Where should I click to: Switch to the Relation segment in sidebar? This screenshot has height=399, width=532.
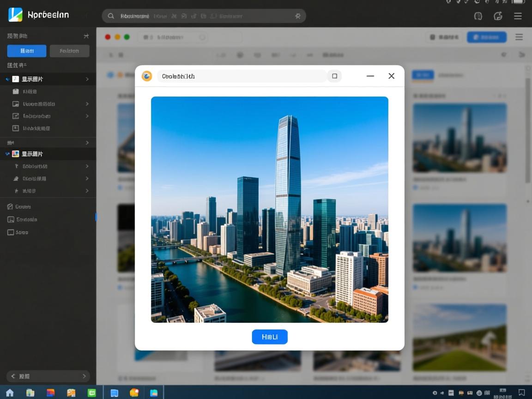pyautogui.click(x=69, y=51)
